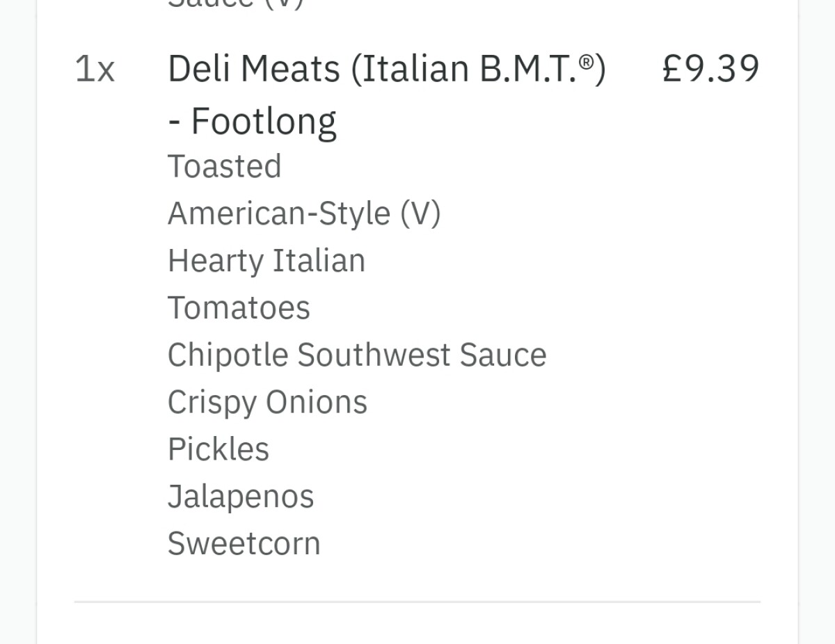Tap the £9.39 price

point(710,69)
